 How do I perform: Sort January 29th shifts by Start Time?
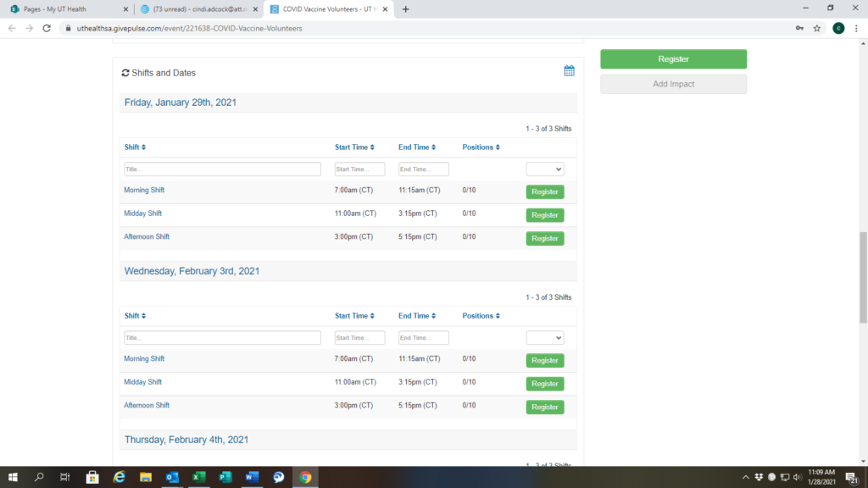click(354, 147)
